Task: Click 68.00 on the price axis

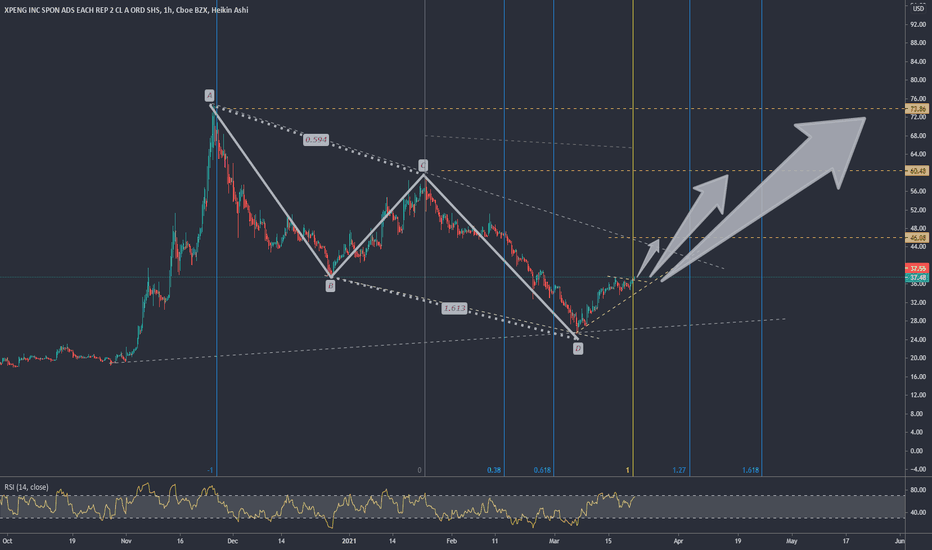Action: pyautogui.click(x=918, y=136)
